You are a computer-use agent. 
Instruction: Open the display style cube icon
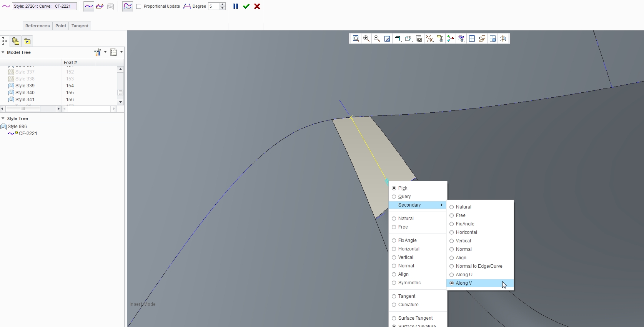(398, 38)
